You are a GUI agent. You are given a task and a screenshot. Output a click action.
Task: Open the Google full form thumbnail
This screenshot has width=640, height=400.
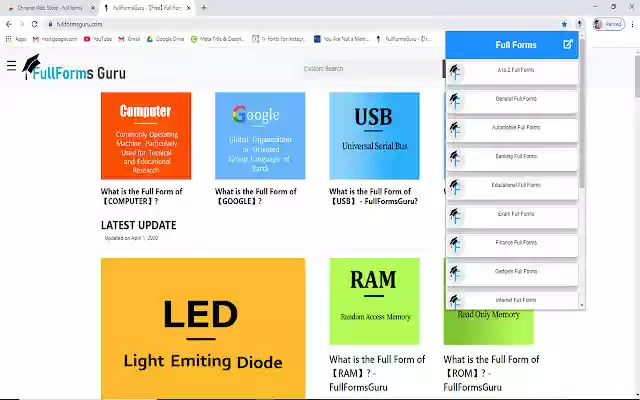260,136
